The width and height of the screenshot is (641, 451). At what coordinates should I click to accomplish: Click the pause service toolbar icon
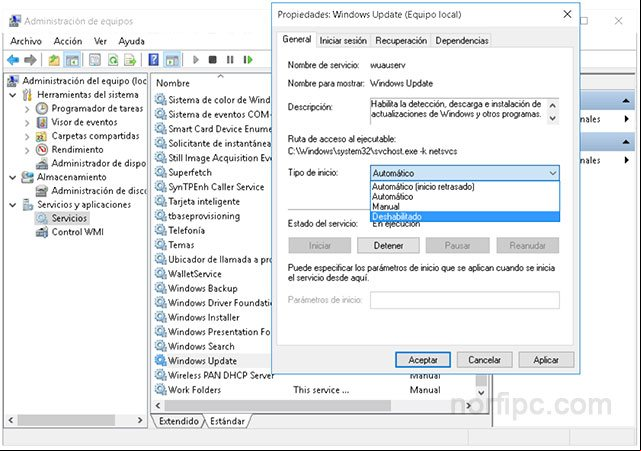[x=230, y=60]
